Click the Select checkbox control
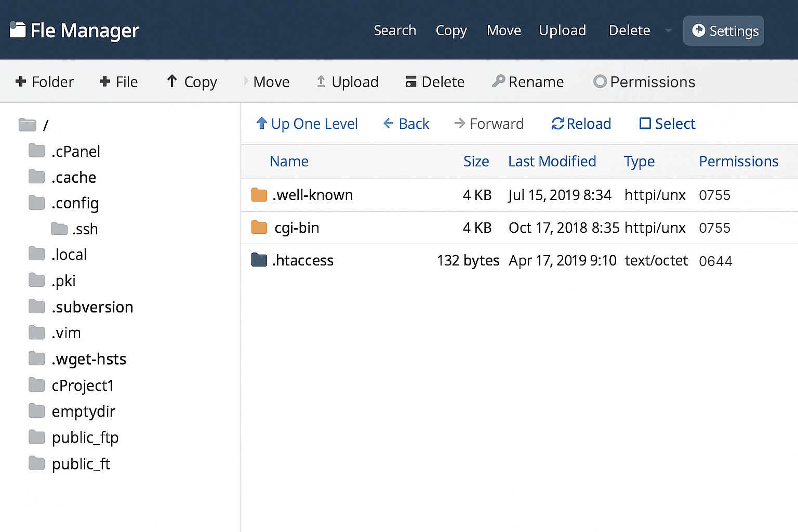This screenshot has width=798, height=532. click(667, 124)
